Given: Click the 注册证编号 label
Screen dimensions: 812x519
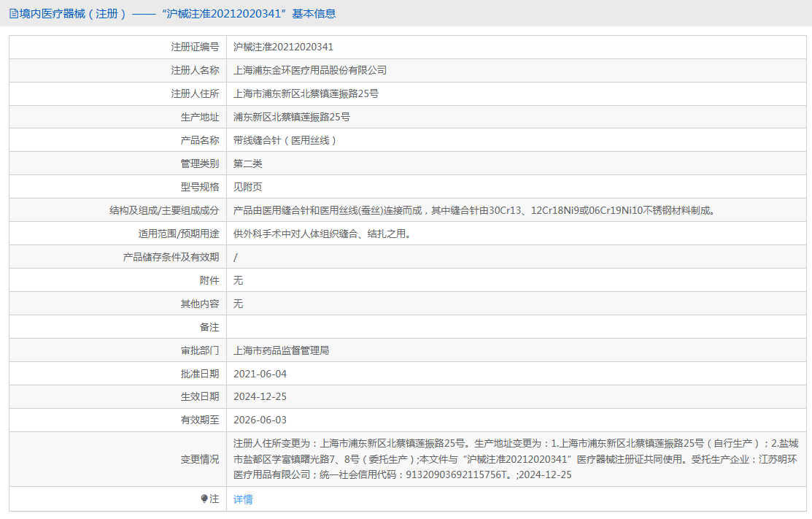Looking at the screenshot, I should [196, 47].
